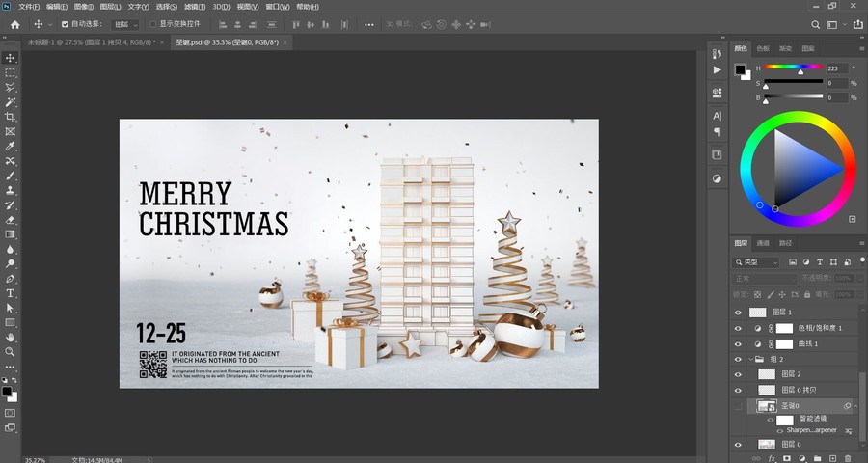This screenshot has width=868, height=463.
Task: Select the Rectangular Marquee tool
Action: coord(10,73)
